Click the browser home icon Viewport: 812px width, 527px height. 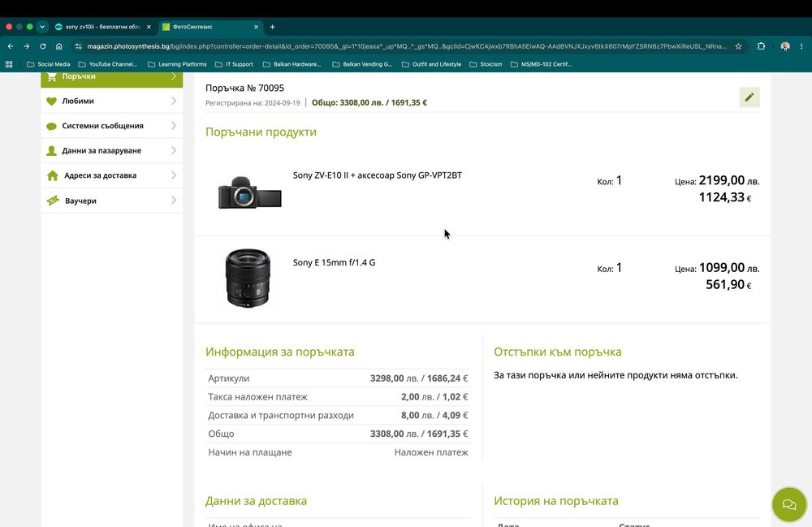59,46
